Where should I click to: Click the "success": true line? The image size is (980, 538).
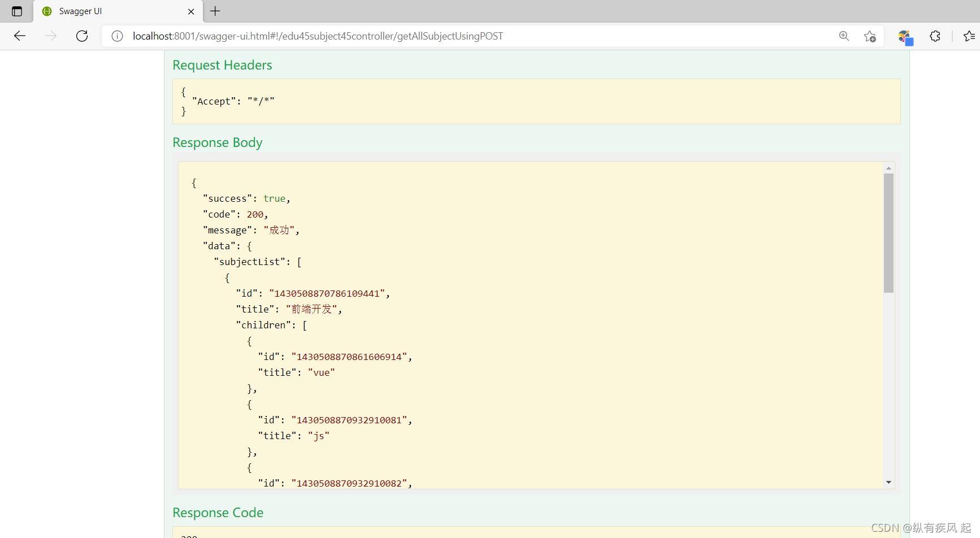tap(246, 198)
